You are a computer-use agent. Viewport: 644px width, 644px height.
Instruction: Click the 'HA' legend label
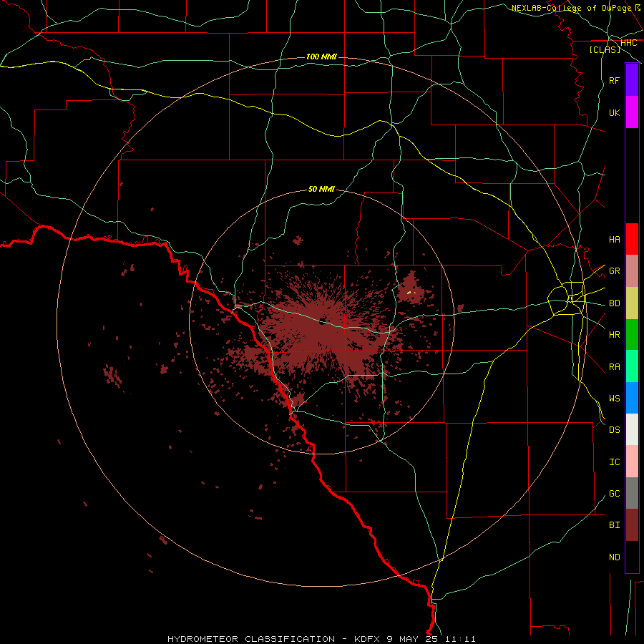(615, 240)
